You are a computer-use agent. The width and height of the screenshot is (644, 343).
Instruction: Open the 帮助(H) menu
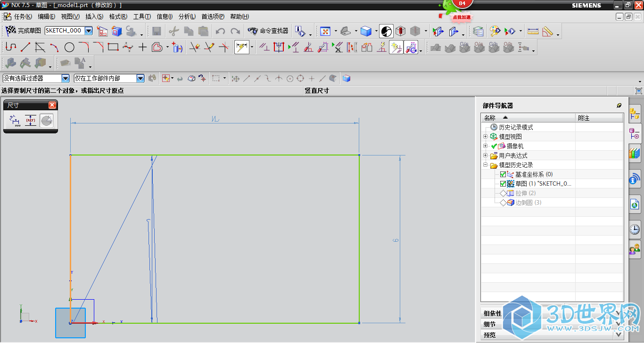click(x=239, y=16)
